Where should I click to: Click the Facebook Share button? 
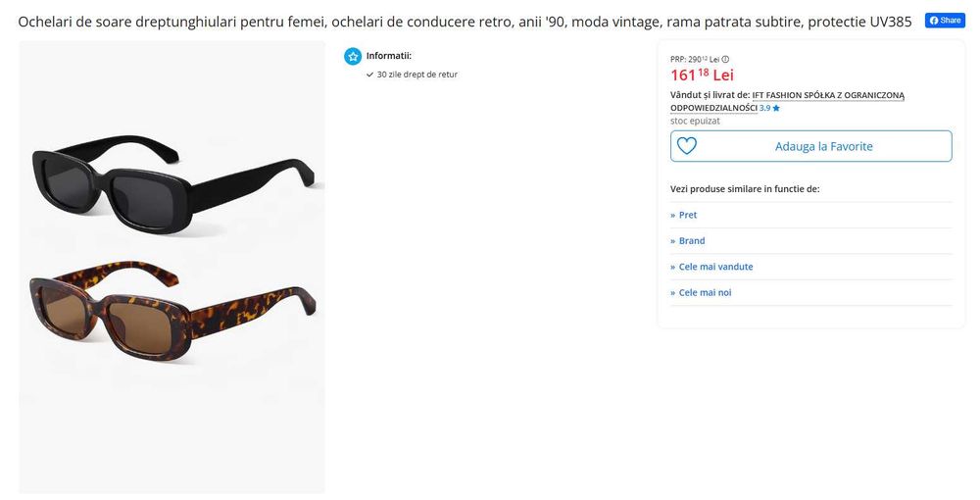[x=945, y=21]
